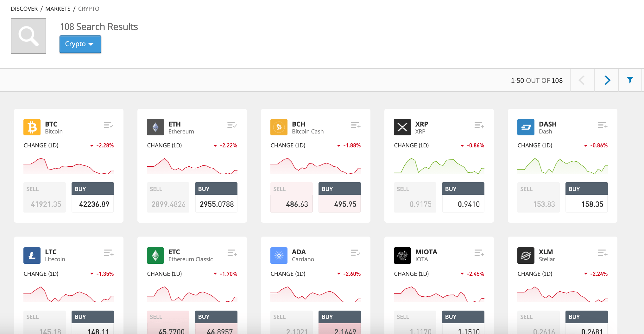644x334 pixels.
Task: Click the Cardano ADA logo icon
Action: (x=279, y=256)
